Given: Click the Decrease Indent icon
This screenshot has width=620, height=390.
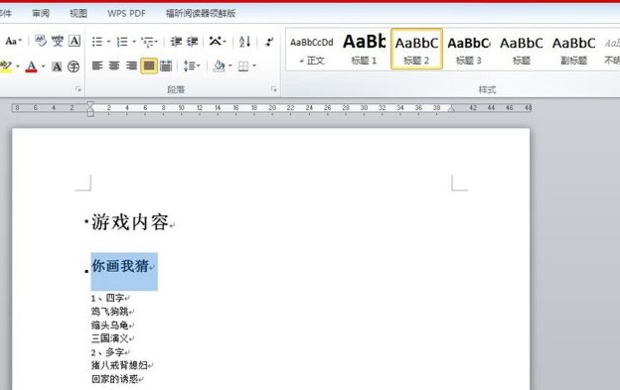Looking at the screenshot, I should pyautogui.click(x=176, y=42).
